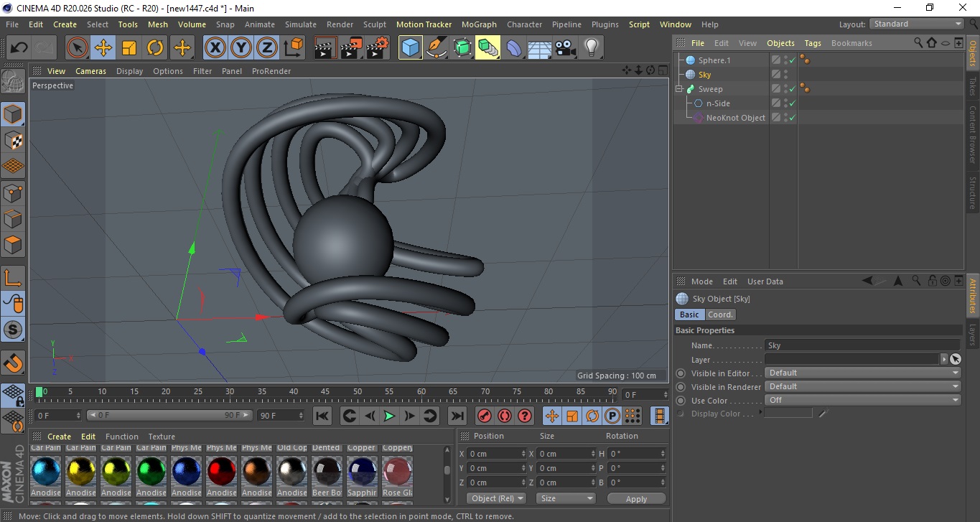Screen dimensions: 980x522
Task: Toggle the green checkmark on NeoKnot Object
Action: pos(793,118)
